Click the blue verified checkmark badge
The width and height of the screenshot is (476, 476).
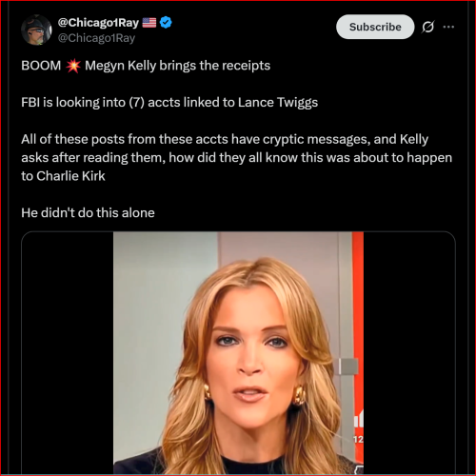click(x=166, y=23)
